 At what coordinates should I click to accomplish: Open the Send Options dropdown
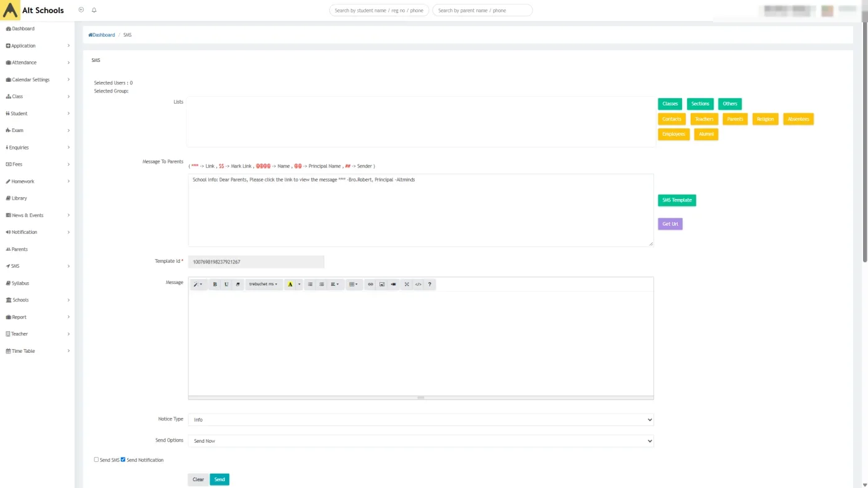pos(421,441)
